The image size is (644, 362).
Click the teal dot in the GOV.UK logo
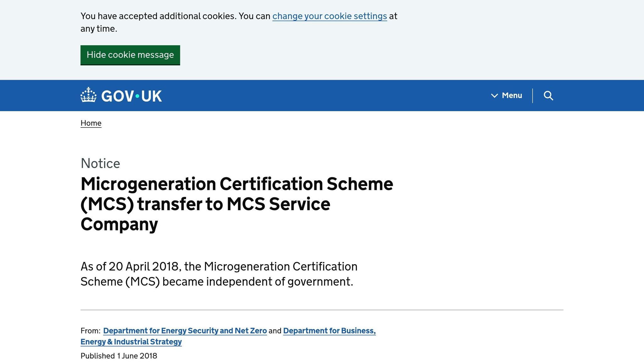pos(137,96)
